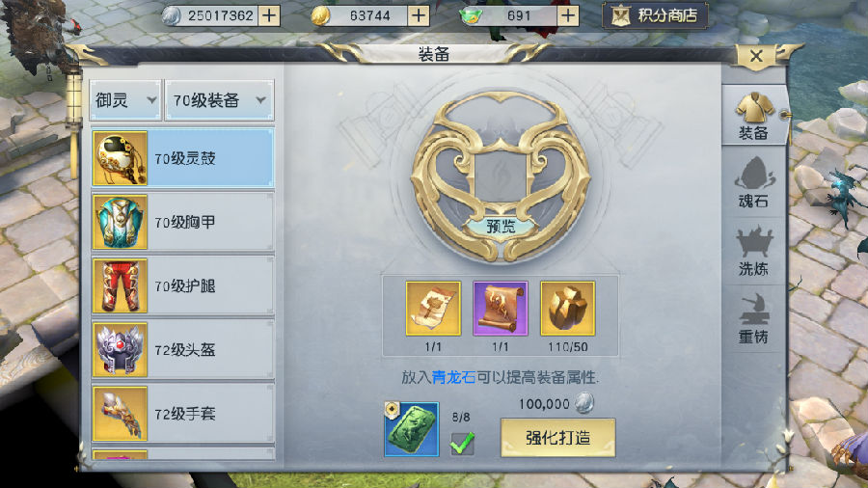Click the blue 青龙石 link text
This screenshot has width=868, height=488.
click(x=453, y=377)
